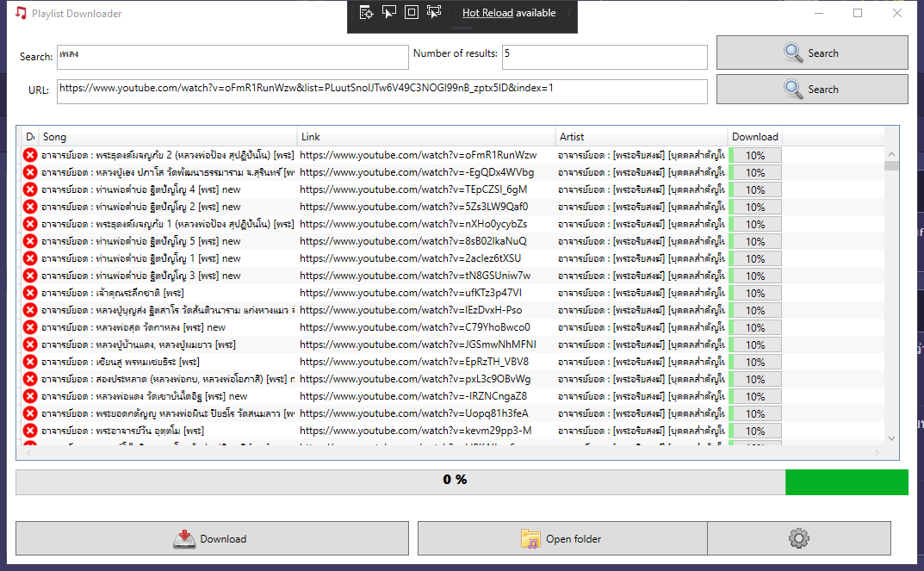924x571 pixels.
Task: Click the Search button beside the URL field
Action: (x=812, y=90)
